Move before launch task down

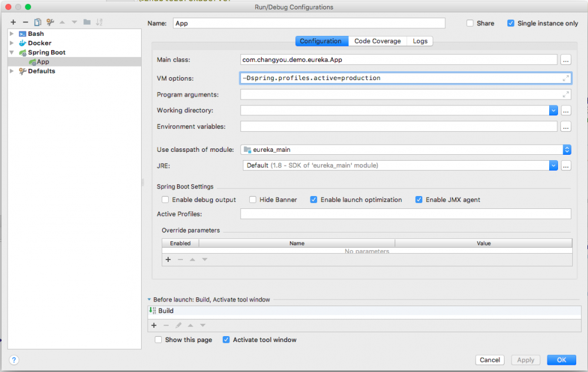203,325
